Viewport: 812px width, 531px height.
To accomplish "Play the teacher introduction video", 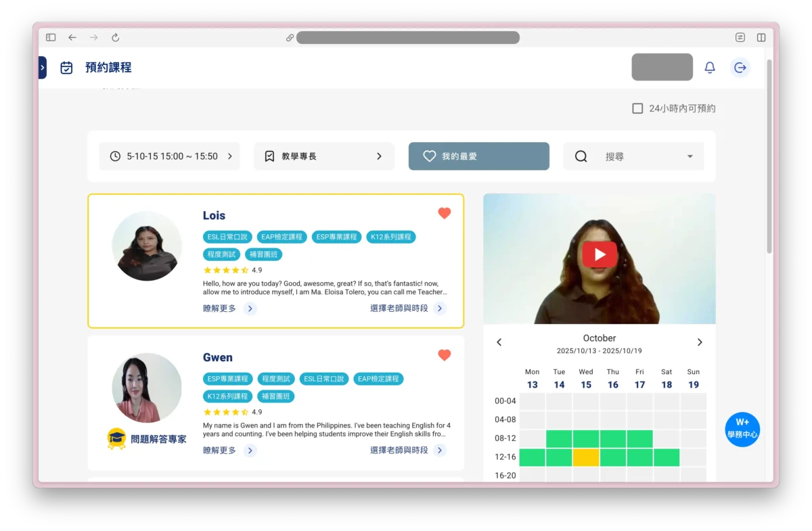I will point(600,254).
